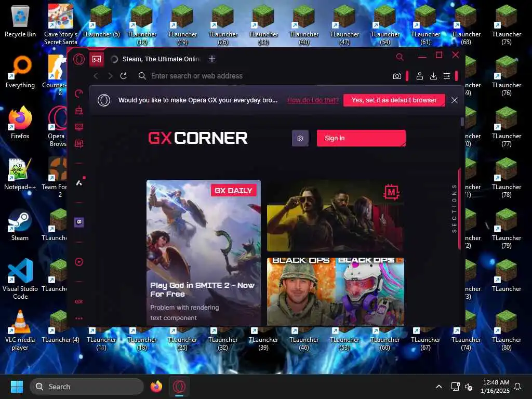The image size is (532, 399).
Task: Open the SECTIONS vertical navigation
Action: 454,208
